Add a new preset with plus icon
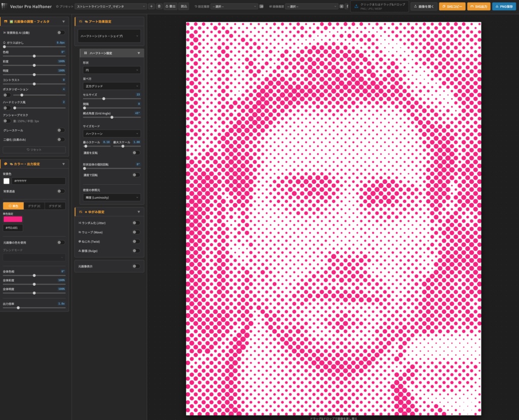 [151, 6]
